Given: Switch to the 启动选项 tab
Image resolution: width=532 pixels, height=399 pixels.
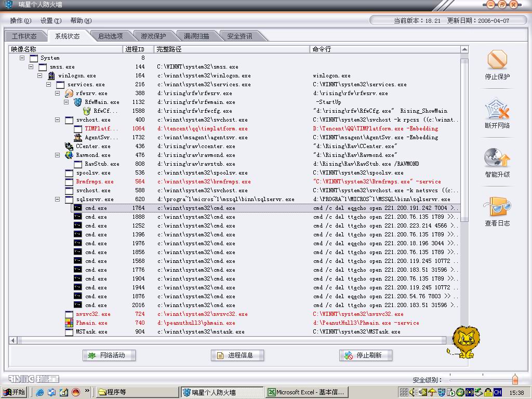Looking at the screenshot, I should [110, 36].
